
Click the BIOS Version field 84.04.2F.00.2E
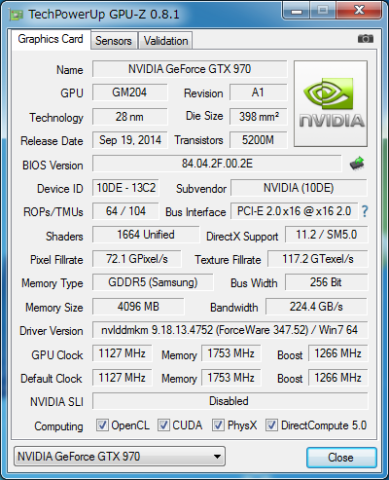pos(217,164)
